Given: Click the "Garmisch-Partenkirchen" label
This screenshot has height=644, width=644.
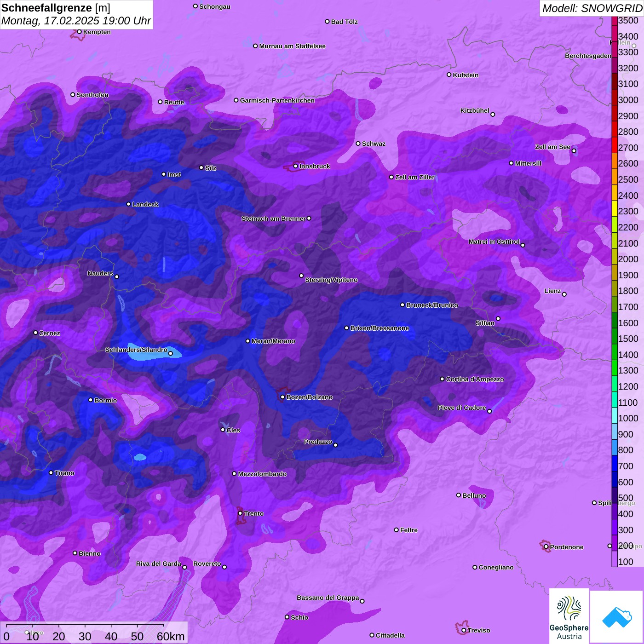Looking at the screenshot, I should point(277,100).
